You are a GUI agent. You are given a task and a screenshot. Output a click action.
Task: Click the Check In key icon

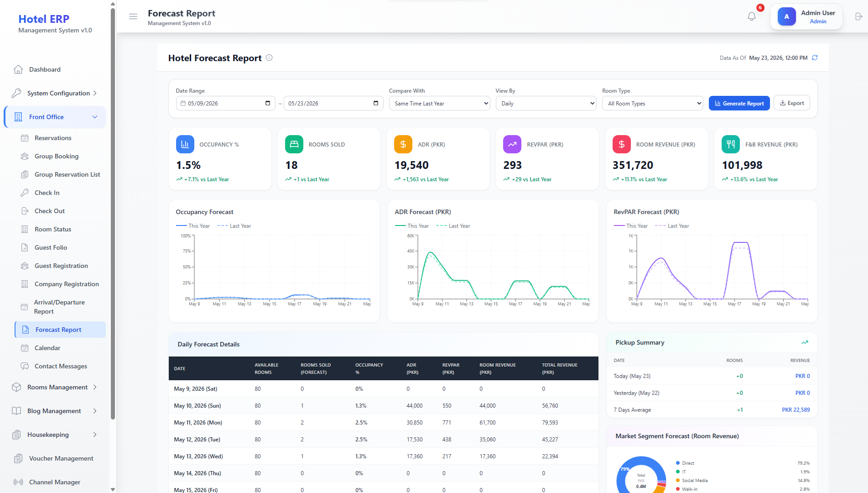pos(25,193)
